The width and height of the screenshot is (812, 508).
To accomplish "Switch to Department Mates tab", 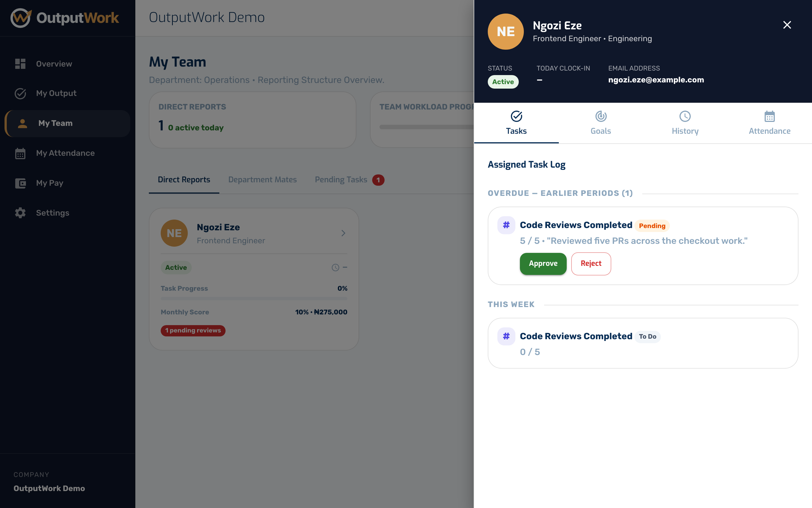I will point(262,180).
